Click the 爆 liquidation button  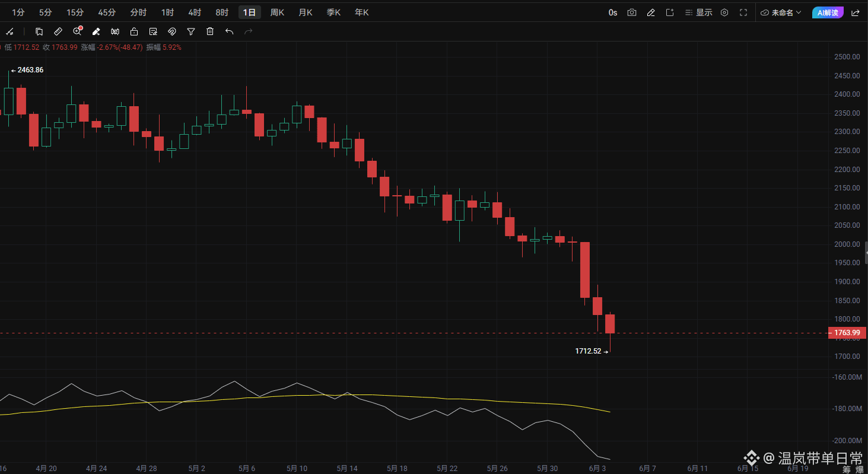860,469
